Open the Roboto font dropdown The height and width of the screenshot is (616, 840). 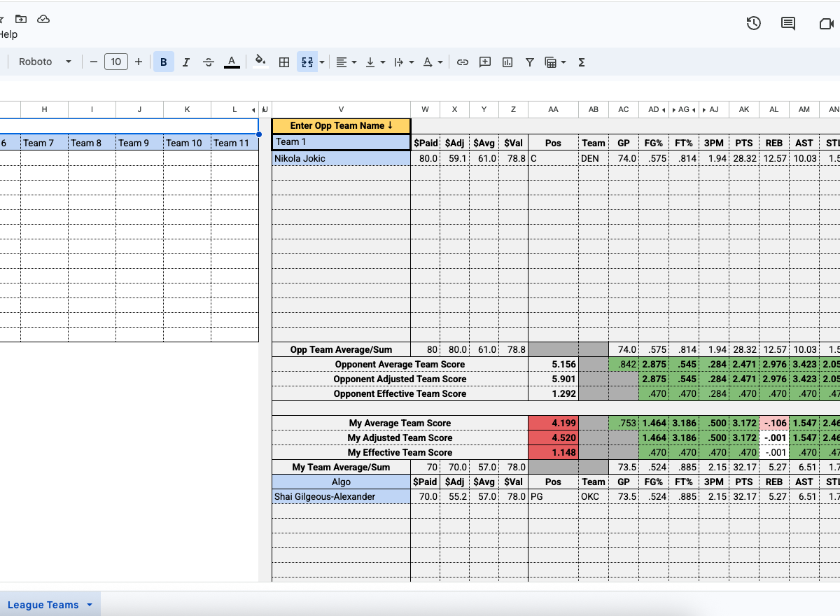point(45,62)
